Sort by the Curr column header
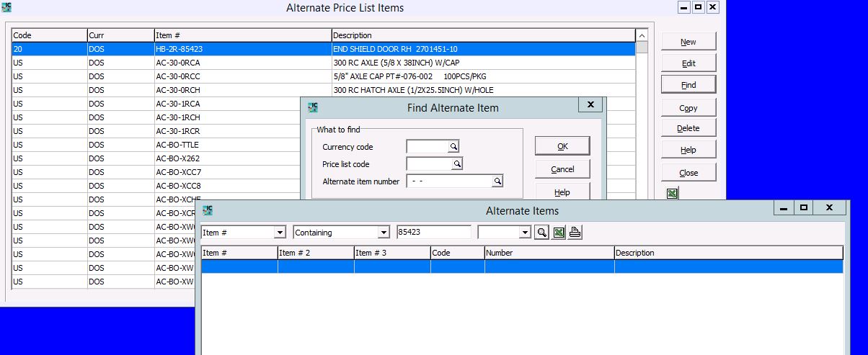The image size is (868, 355). (x=120, y=35)
